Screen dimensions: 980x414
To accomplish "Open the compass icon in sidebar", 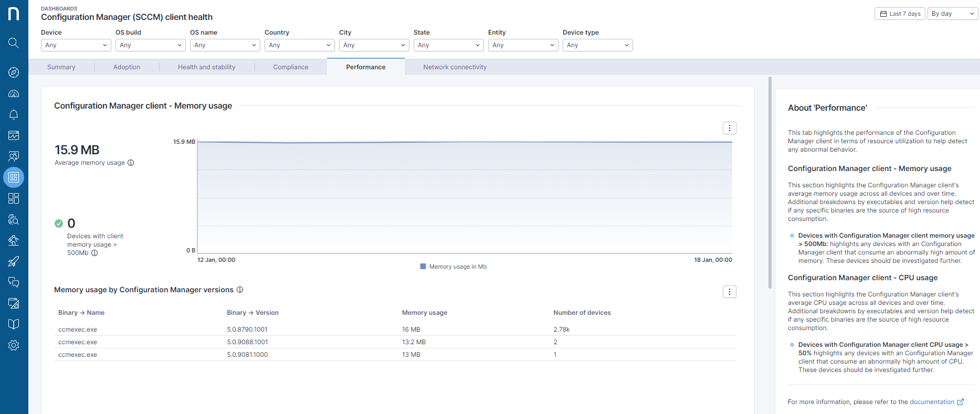I will (14, 72).
